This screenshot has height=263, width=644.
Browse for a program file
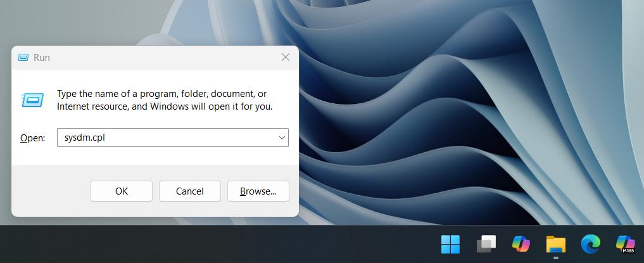[258, 191]
